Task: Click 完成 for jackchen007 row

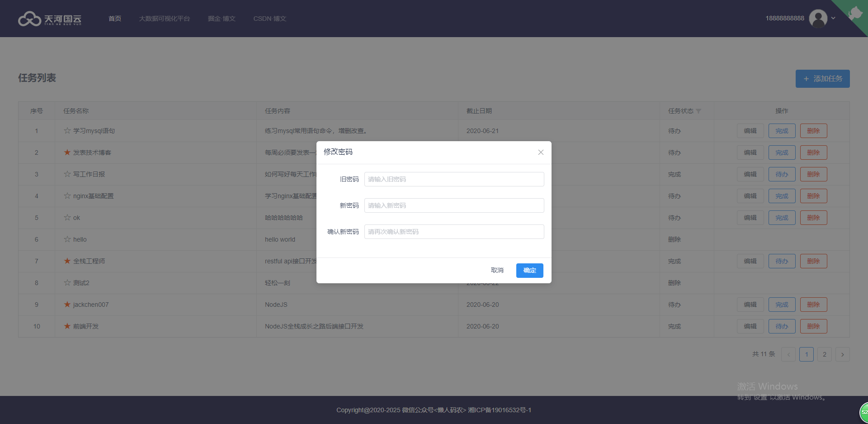Action: point(782,305)
